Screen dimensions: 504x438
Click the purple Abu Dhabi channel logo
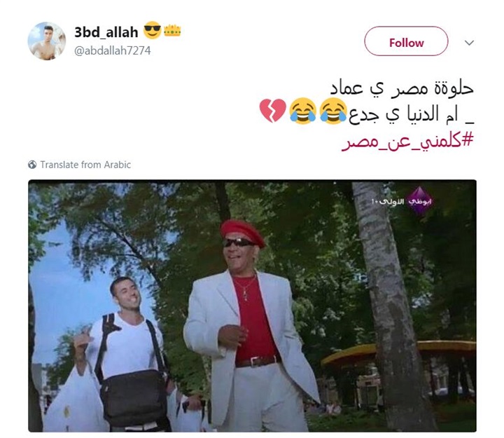point(419,201)
